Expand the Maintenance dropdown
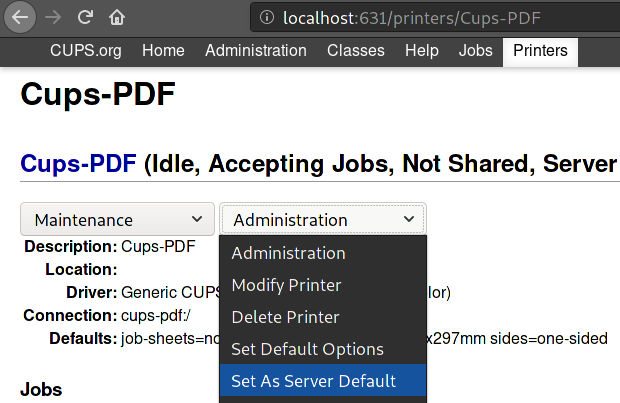The image size is (620, 403). coord(117,219)
